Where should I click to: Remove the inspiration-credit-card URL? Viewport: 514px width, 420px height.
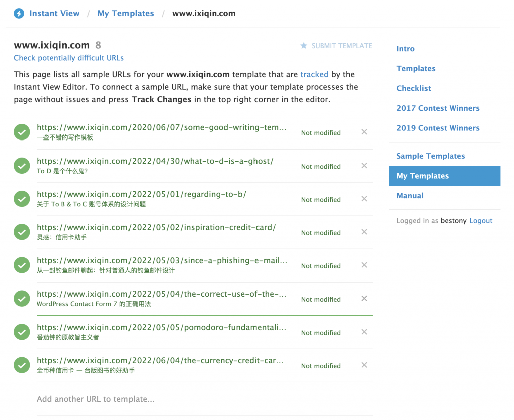click(x=364, y=231)
